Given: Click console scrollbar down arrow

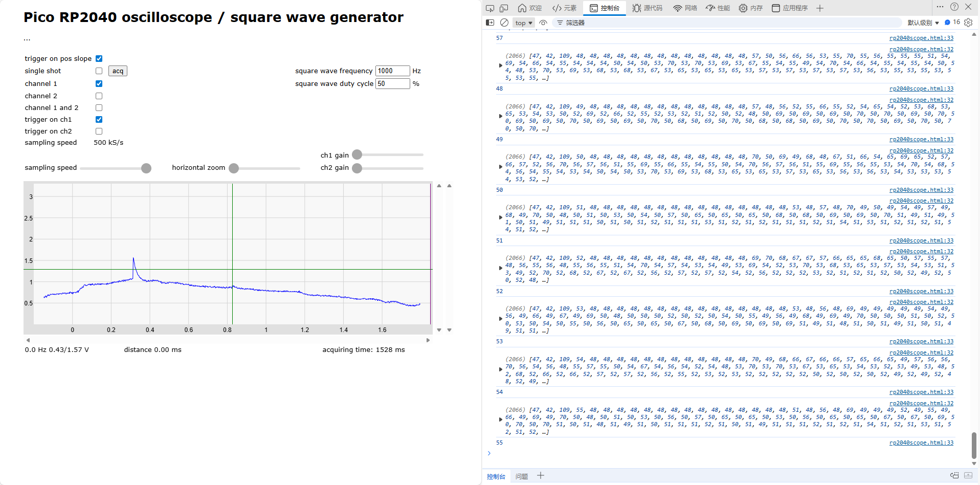Looking at the screenshot, I should pos(974,464).
